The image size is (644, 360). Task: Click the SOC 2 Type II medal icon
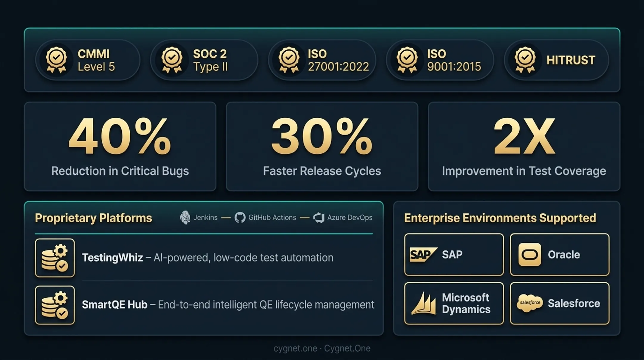click(172, 60)
